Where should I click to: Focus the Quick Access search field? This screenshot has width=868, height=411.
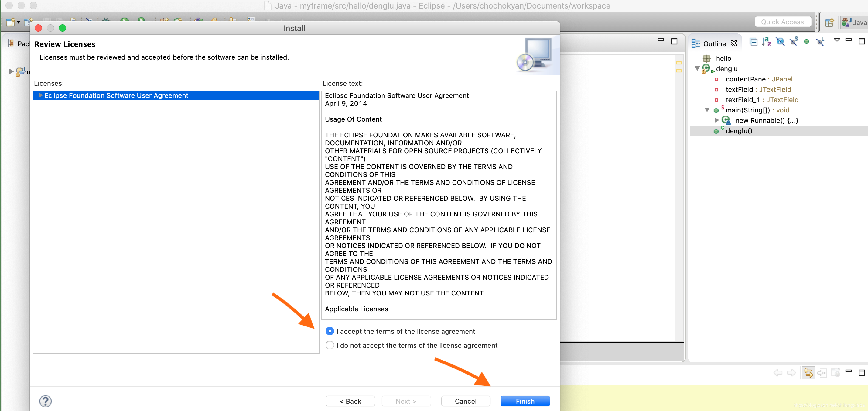coord(783,22)
